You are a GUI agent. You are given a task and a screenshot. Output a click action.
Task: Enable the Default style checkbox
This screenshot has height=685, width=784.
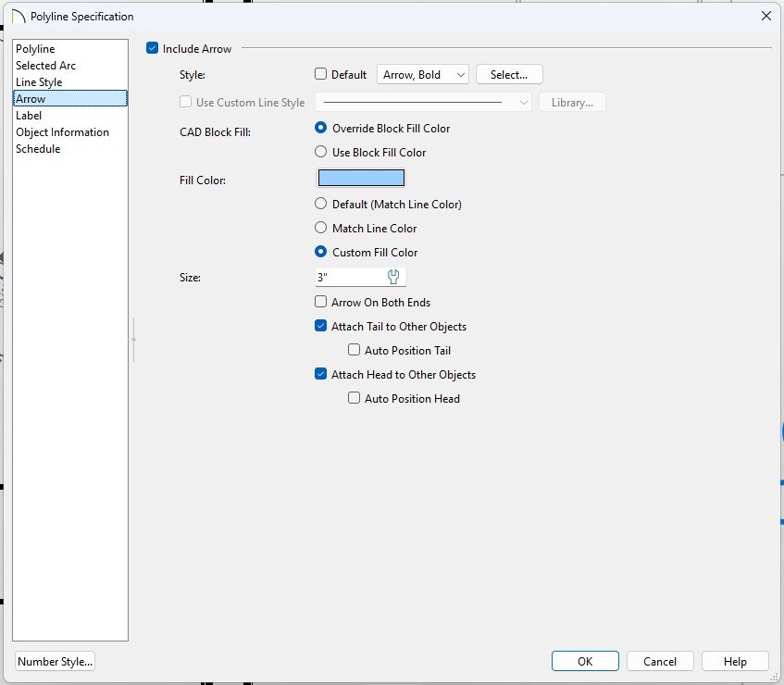coord(321,75)
